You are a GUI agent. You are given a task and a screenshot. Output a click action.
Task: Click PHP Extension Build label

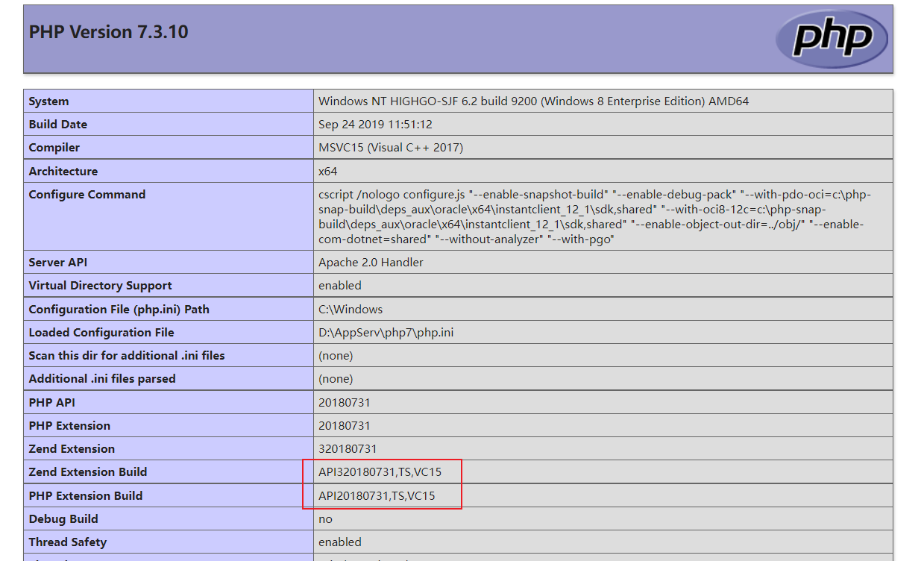(86, 495)
